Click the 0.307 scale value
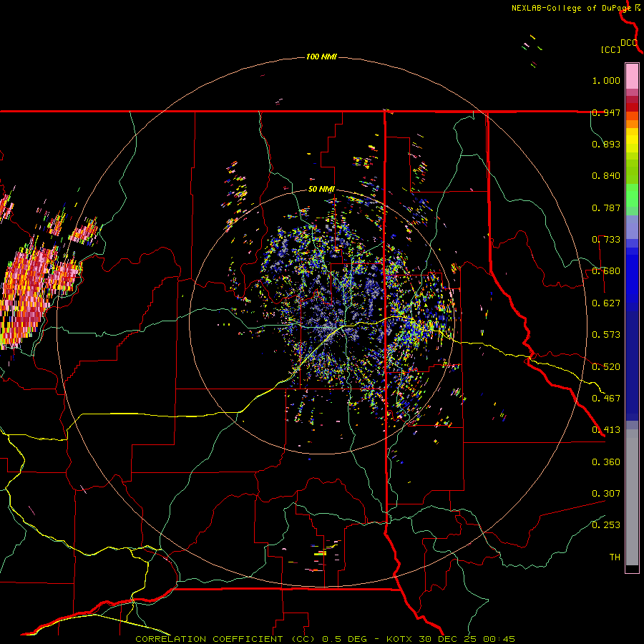Image resolution: width=644 pixels, height=644 pixels. click(606, 494)
